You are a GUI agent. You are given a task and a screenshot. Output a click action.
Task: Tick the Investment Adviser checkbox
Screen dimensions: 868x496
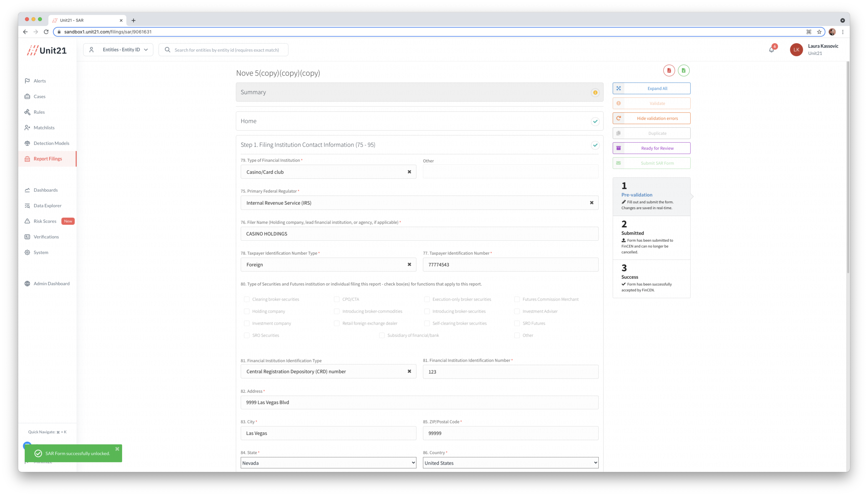pos(517,311)
